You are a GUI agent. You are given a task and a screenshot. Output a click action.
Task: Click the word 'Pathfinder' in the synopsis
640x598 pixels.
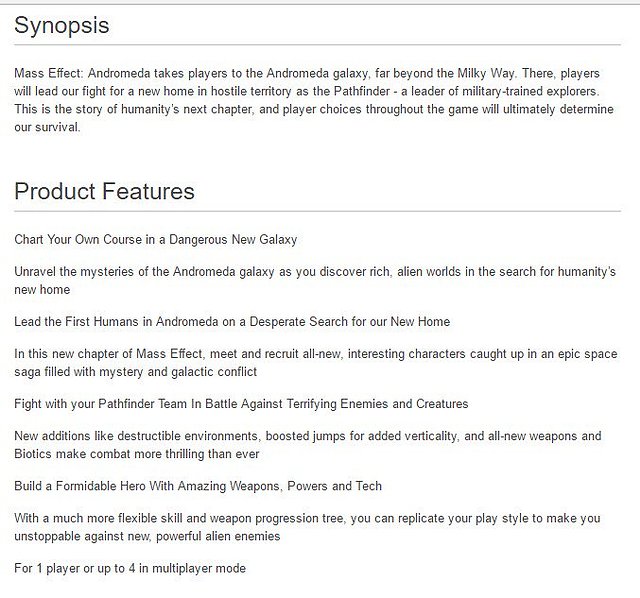[362, 91]
